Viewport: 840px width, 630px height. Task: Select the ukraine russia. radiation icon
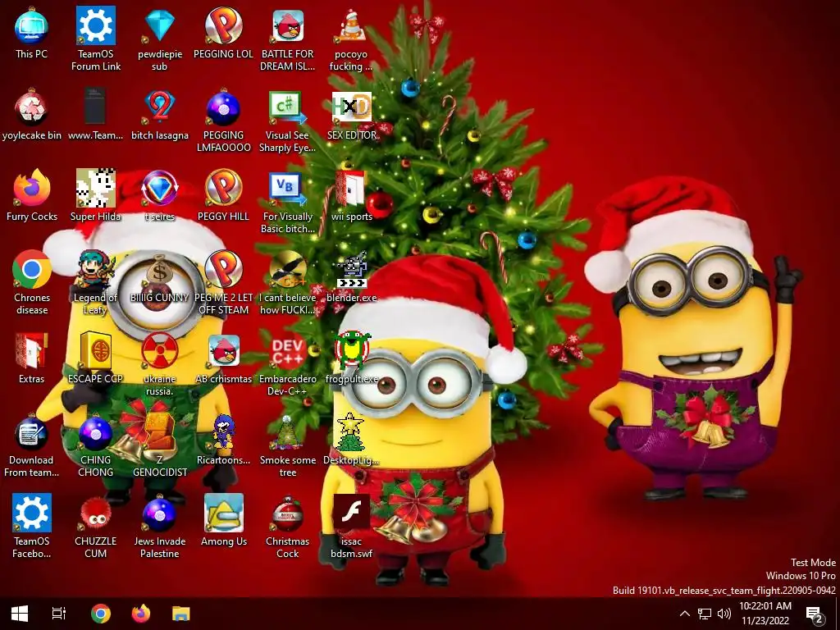[x=160, y=350]
